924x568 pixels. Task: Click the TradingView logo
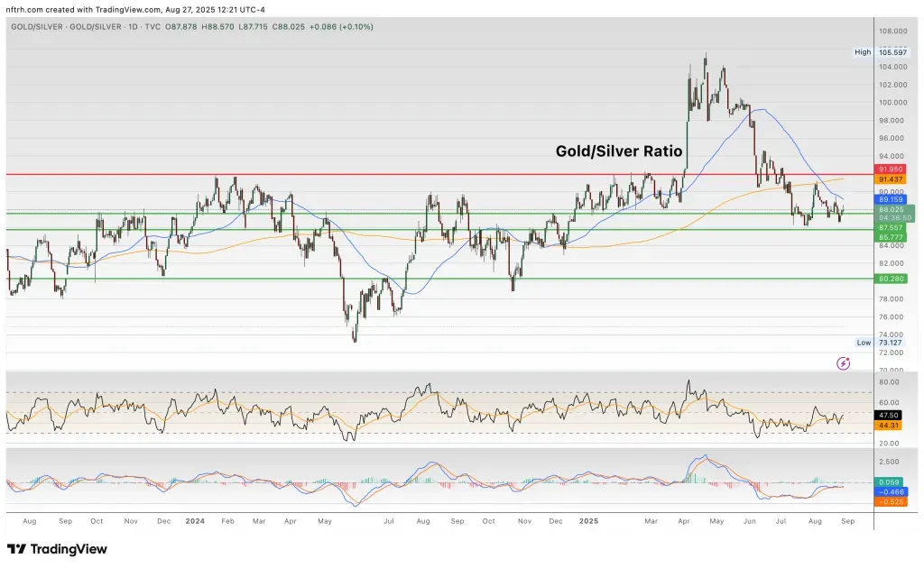tap(56, 549)
